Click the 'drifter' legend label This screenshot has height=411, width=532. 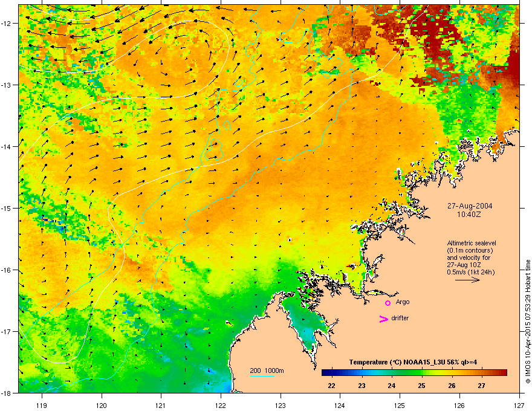(x=400, y=318)
